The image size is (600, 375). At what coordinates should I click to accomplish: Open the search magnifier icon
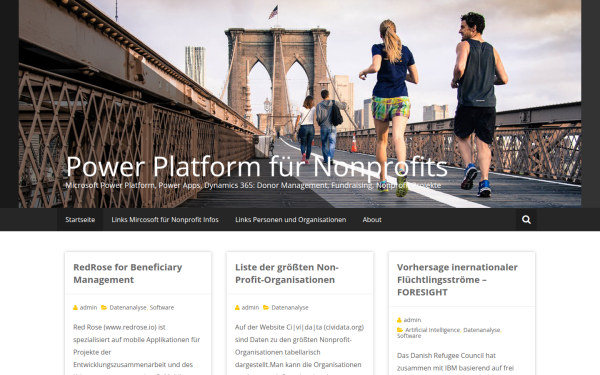click(526, 220)
